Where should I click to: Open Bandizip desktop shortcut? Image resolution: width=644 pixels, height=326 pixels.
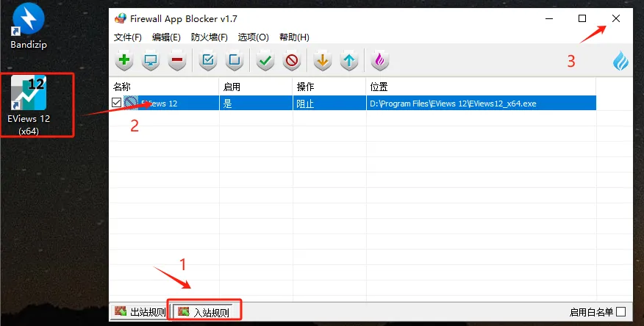pyautogui.click(x=29, y=26)
